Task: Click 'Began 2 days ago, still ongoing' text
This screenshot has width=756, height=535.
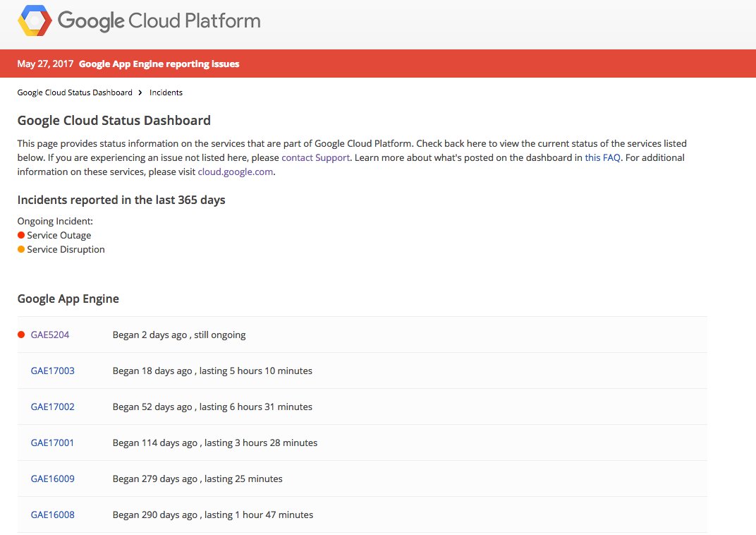Action: pyautogui.click(x=179, y=335)
